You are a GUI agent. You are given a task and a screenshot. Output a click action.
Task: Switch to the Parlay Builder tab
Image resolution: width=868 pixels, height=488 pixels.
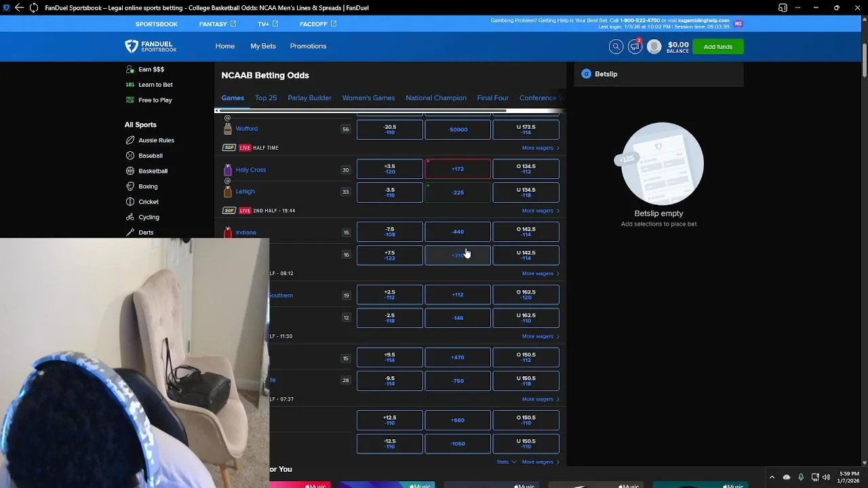click(x=309, y=98)
